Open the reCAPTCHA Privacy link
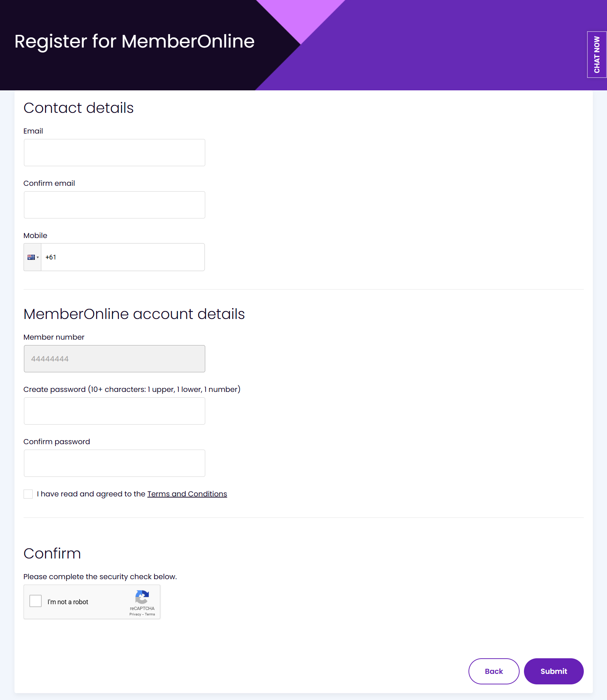Screen dimensions: 607x700 click(x=135, y=614)
